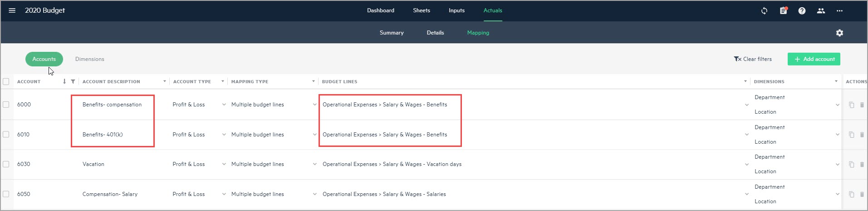Click the Add account button
The width and height of the screenshot is (868, 211).
point(814,59)
